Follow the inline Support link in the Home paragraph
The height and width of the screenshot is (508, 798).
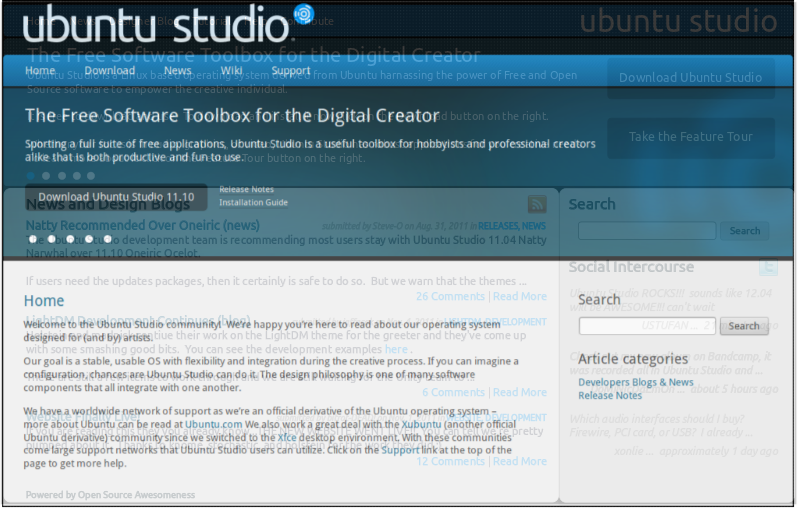coord(400,450)
